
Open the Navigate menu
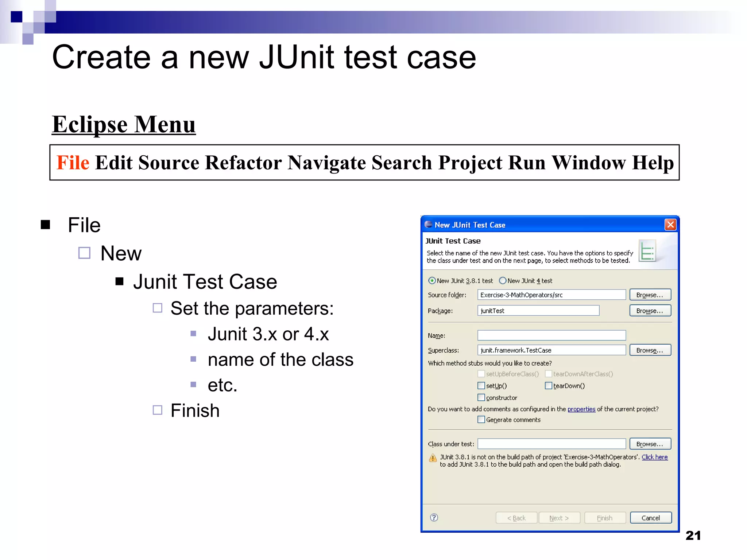tap(327, 163)
